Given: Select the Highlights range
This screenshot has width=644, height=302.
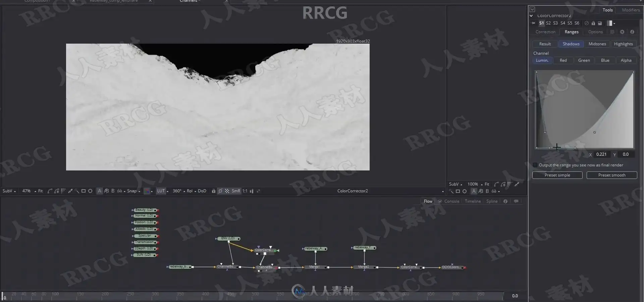Looking at the screenshot, I should click(x=623, y=44).
